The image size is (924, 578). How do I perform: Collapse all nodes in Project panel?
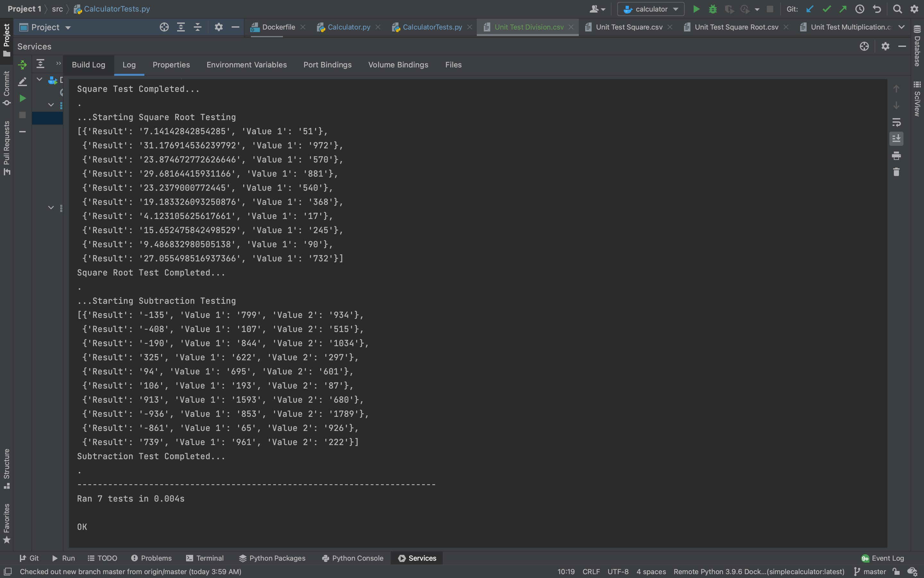(197, 27)
